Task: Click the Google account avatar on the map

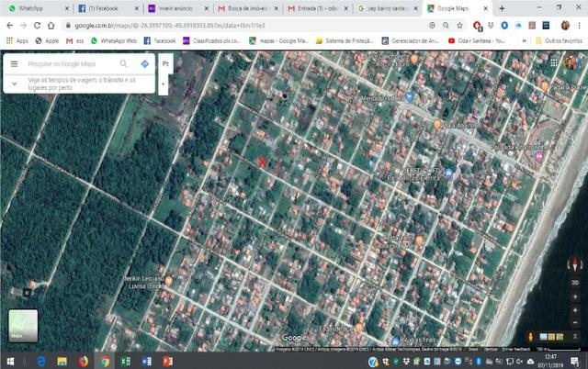Action: 571,62
